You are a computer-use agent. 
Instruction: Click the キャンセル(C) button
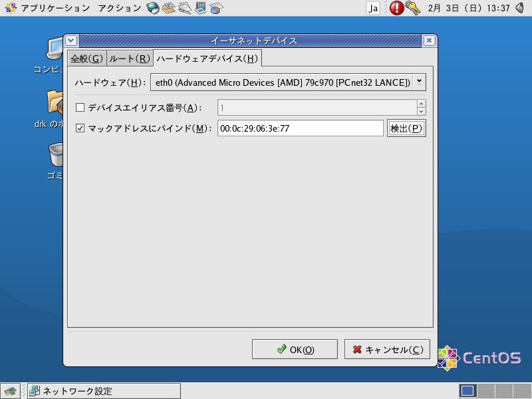click(387, 349)
